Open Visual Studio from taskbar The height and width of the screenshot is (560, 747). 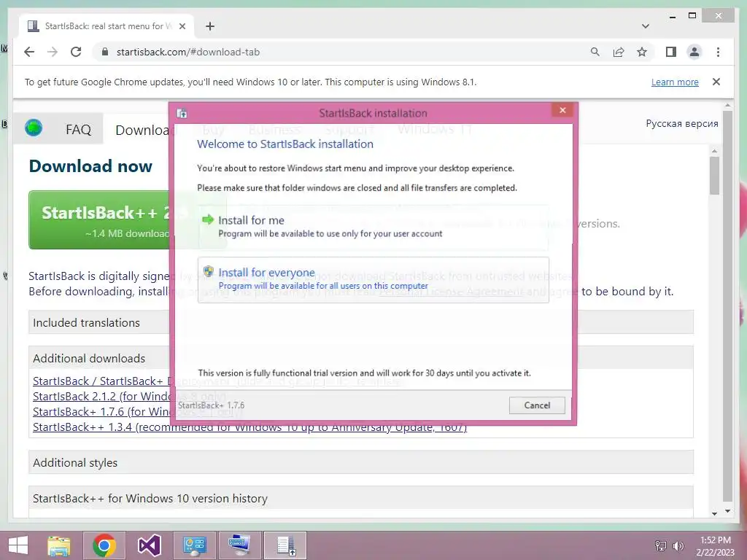(149, 545)
